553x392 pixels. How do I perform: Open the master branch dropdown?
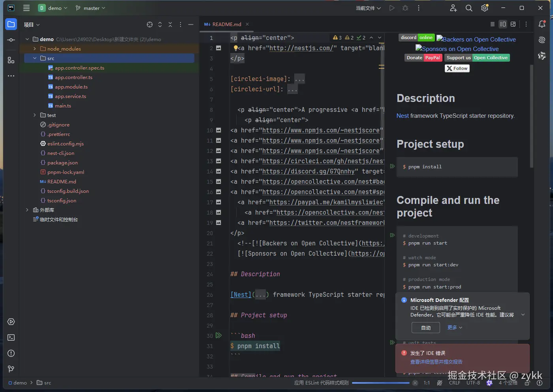(x=91, y=8)
